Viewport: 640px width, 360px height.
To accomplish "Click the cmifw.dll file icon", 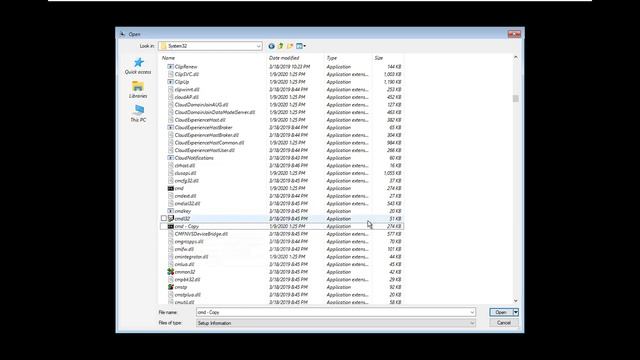I will (x=171, y=249).
